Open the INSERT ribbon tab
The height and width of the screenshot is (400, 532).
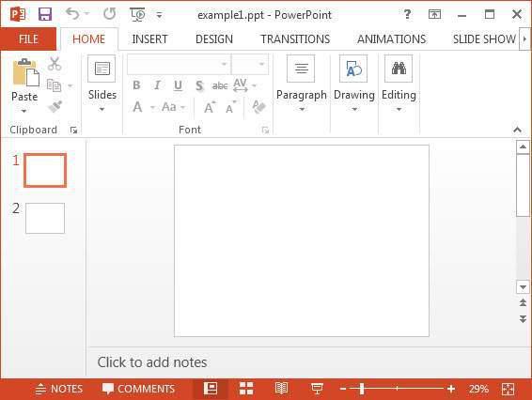[149, 39]
